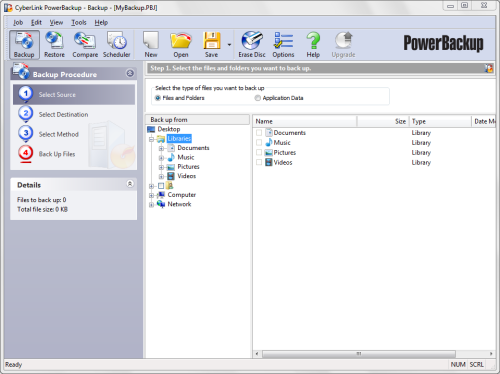Image resolution: width=500 pixels, height=374 pixels.
Task: Collapse the Details panel
Action: pos(130,184)
